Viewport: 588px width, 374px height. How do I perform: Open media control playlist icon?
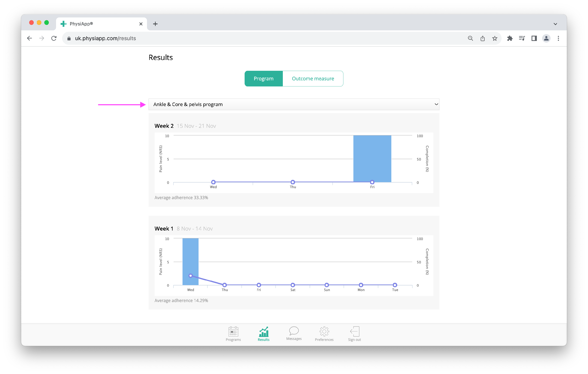point(522,38)
